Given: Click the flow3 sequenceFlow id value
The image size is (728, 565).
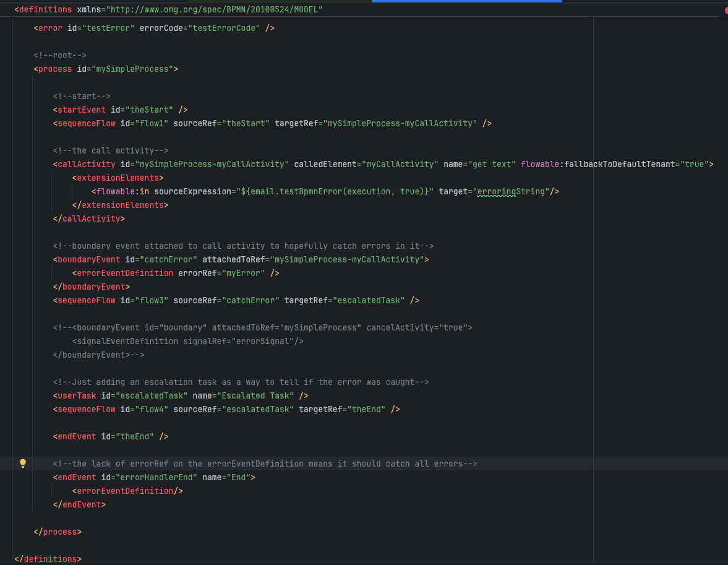Looking at the screenshot, I should [152, 301].
